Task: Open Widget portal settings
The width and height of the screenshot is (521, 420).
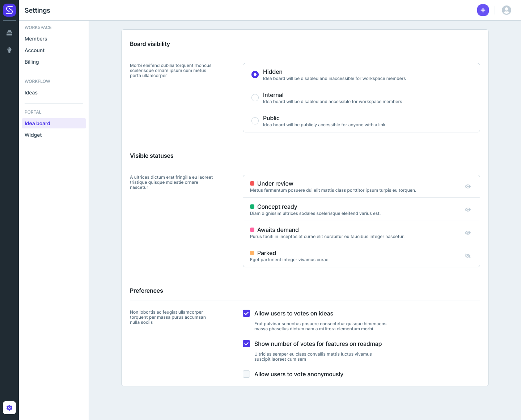Action: 33,135
